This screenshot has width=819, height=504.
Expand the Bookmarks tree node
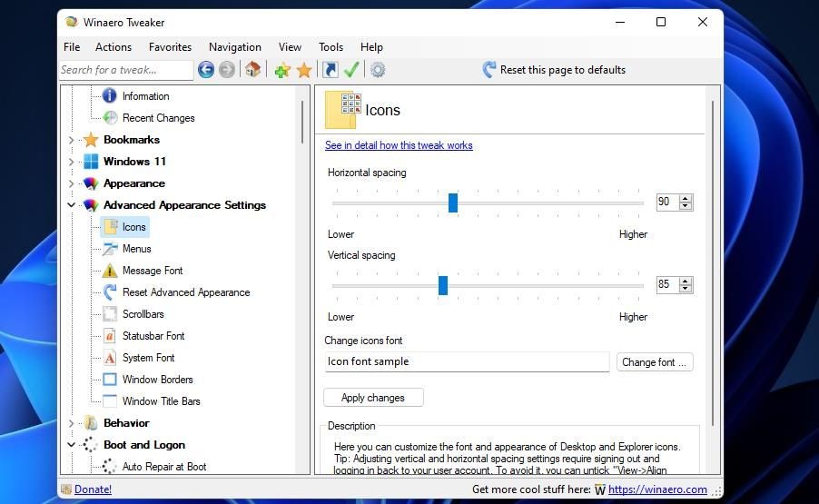[x=72, y=140]
